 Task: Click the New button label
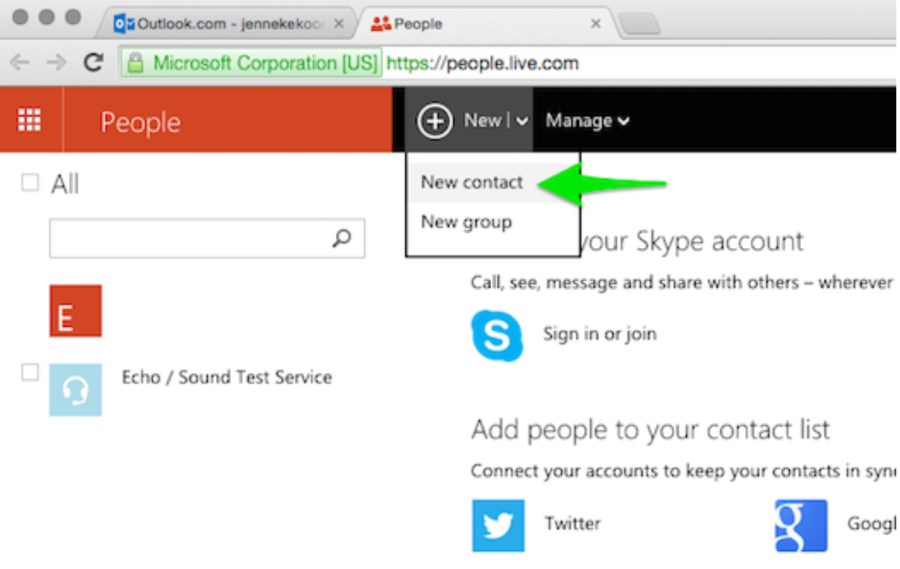(483, 121)
